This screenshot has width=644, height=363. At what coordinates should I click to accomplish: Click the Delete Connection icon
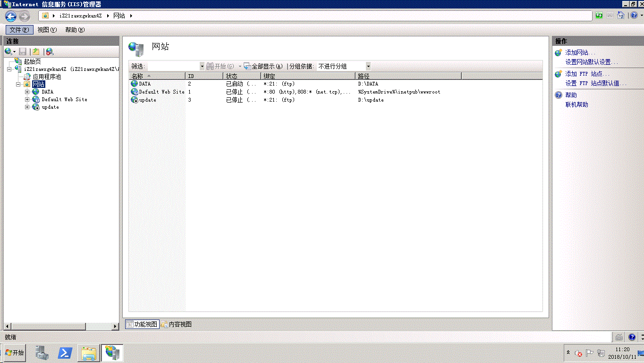50,52
